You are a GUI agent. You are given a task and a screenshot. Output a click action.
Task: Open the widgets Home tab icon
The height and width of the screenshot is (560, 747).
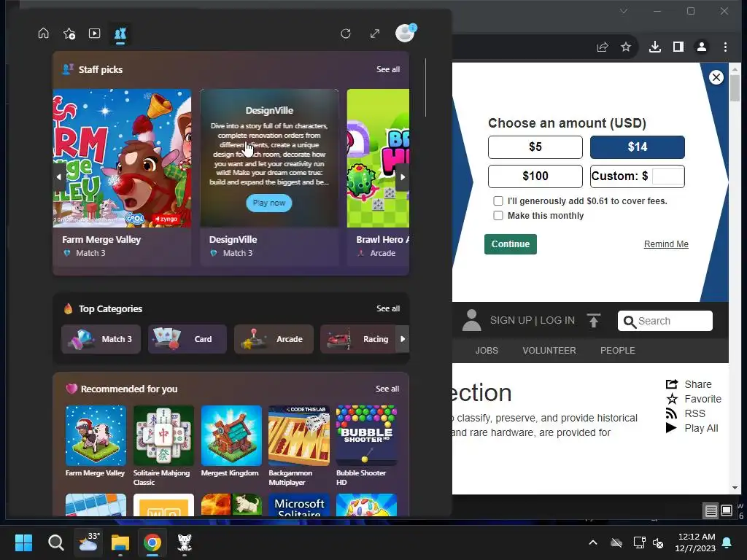coord(43,34)
